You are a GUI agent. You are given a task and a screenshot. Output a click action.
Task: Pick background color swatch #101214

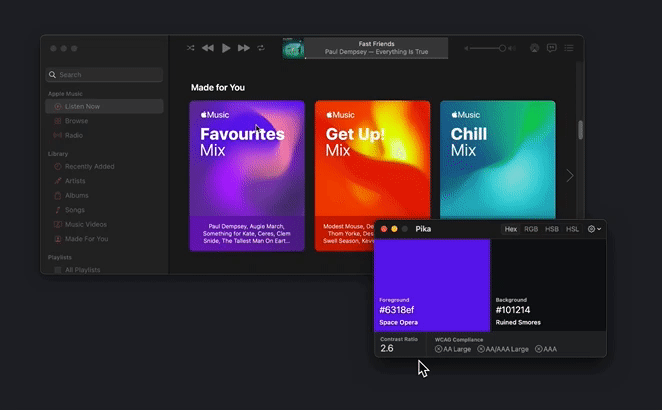(548, 285)
